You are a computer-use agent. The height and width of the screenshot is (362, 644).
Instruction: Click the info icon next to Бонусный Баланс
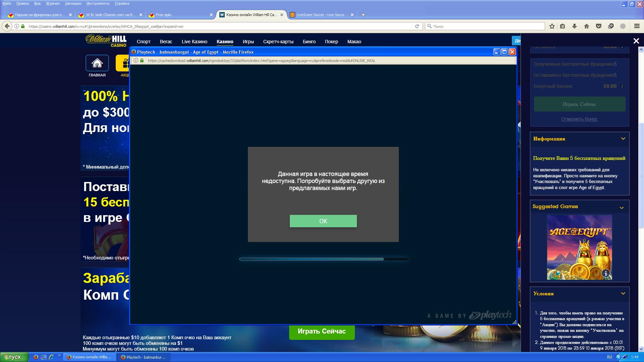point(622,86)
